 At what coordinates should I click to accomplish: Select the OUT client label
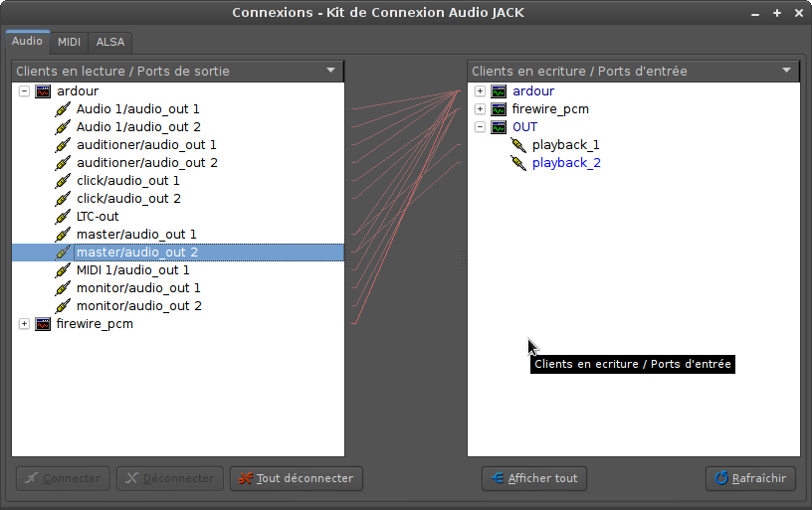pyautogui.click(x=524, y=127)
